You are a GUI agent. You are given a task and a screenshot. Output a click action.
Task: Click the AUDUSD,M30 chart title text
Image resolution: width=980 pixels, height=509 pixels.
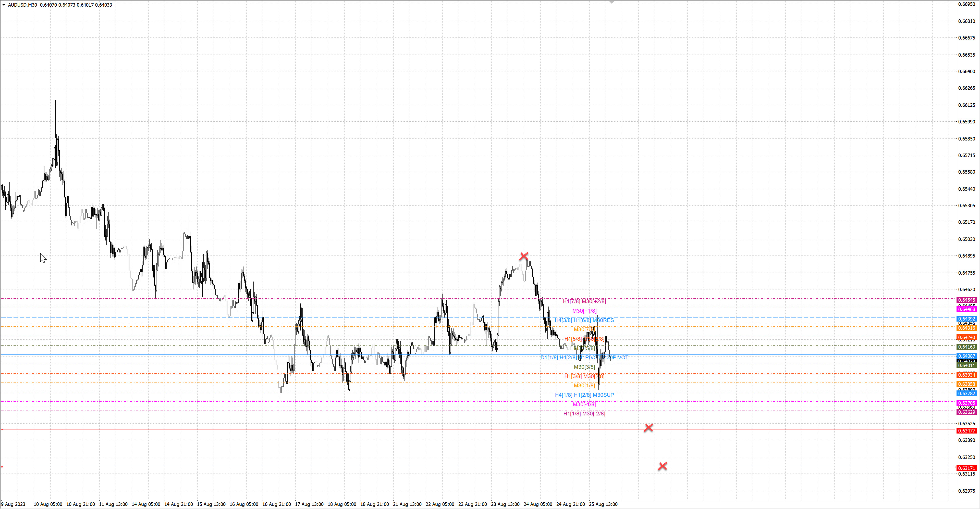coord(22,5)
